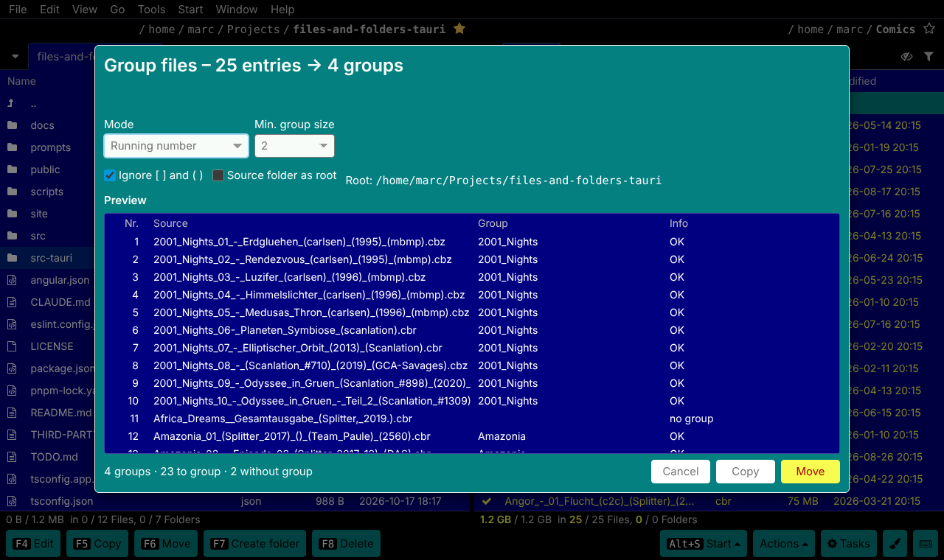Click the docs folder icon
Screen dimensions: 944x560
click(12, 125)
